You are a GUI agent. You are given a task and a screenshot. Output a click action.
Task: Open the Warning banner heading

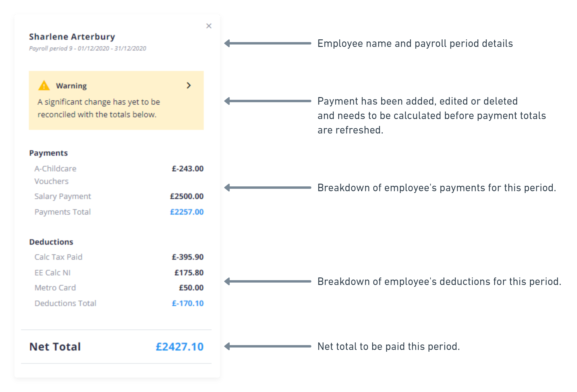point(71,86)
